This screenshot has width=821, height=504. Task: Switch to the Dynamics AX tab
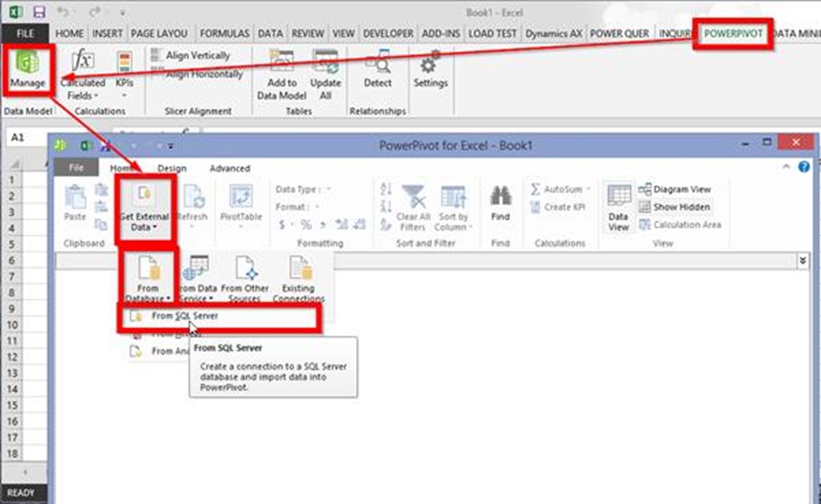coord(553,34)
